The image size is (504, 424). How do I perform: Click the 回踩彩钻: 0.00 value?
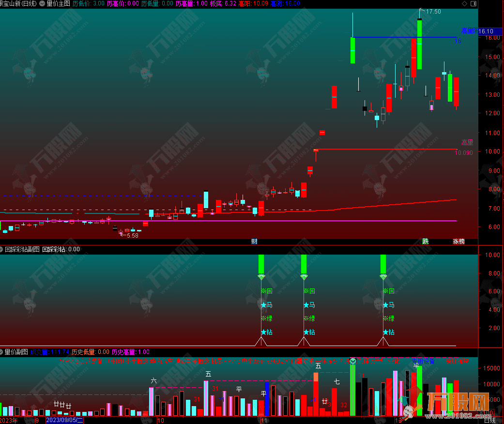click(x=61, y=249)
